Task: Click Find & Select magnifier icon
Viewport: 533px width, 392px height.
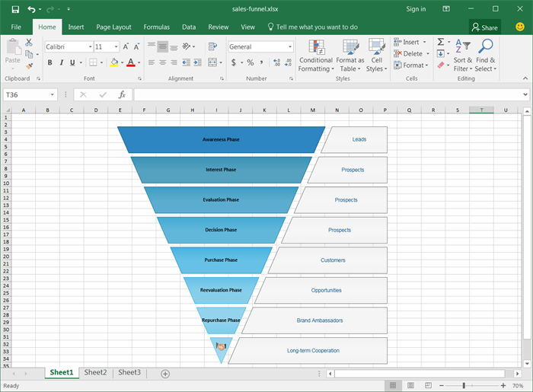Action: 486,46
